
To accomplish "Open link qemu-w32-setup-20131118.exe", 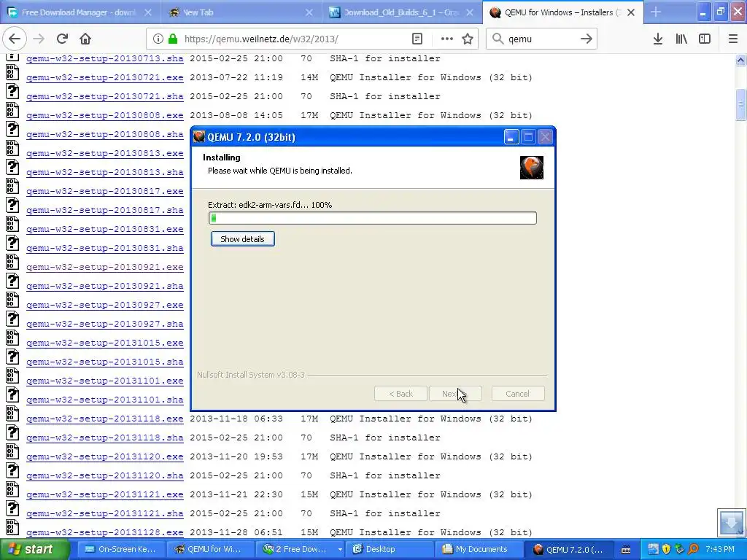I will pos(105,419).
